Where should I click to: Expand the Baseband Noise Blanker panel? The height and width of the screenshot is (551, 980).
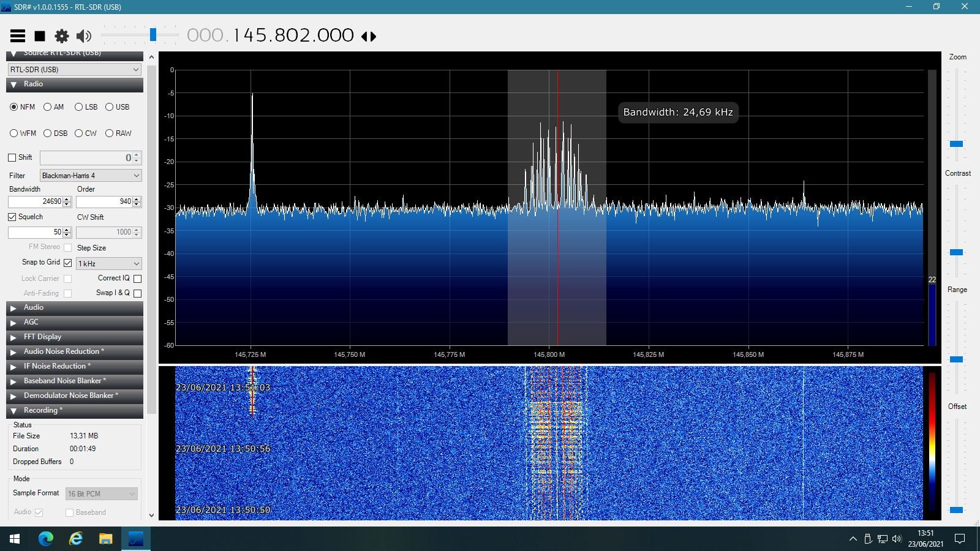pyautogui.click(x=75, y=381)
